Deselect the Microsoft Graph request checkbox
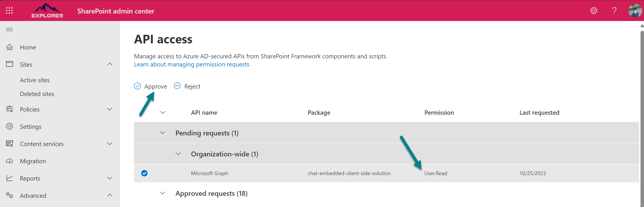The image size is (644, 207). (144, 173)
